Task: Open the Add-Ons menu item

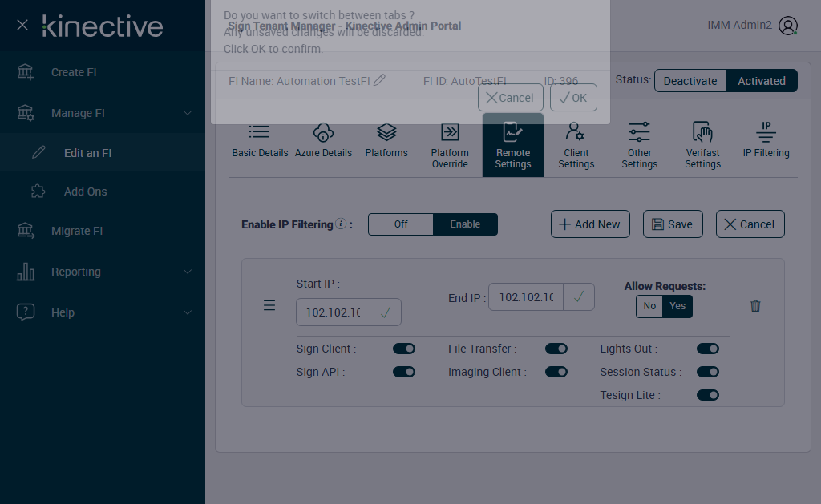Action: point(103,192)
